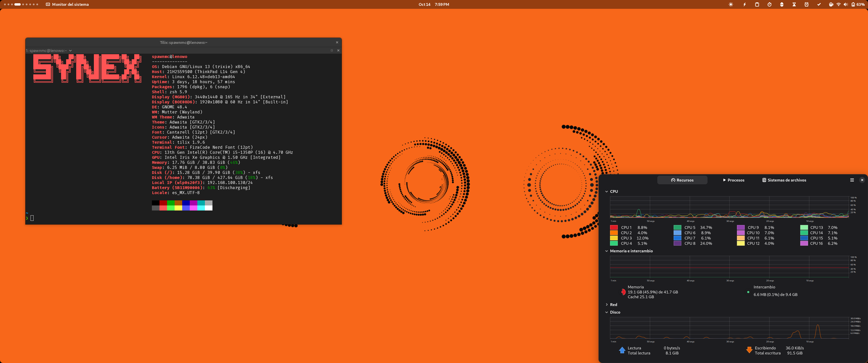
Task: Collapse the CPU section
Action: pos(607,191)
